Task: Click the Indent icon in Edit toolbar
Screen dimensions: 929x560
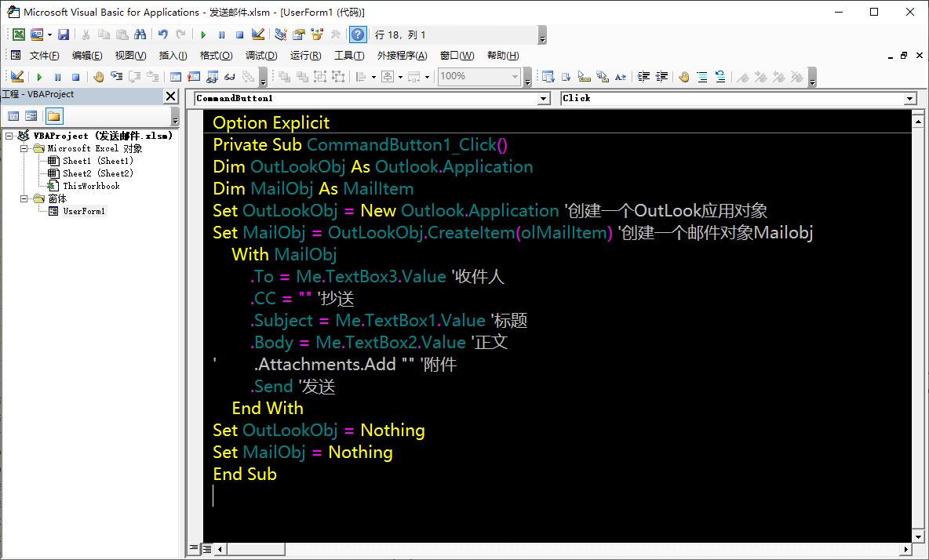Action: point(643,77)
